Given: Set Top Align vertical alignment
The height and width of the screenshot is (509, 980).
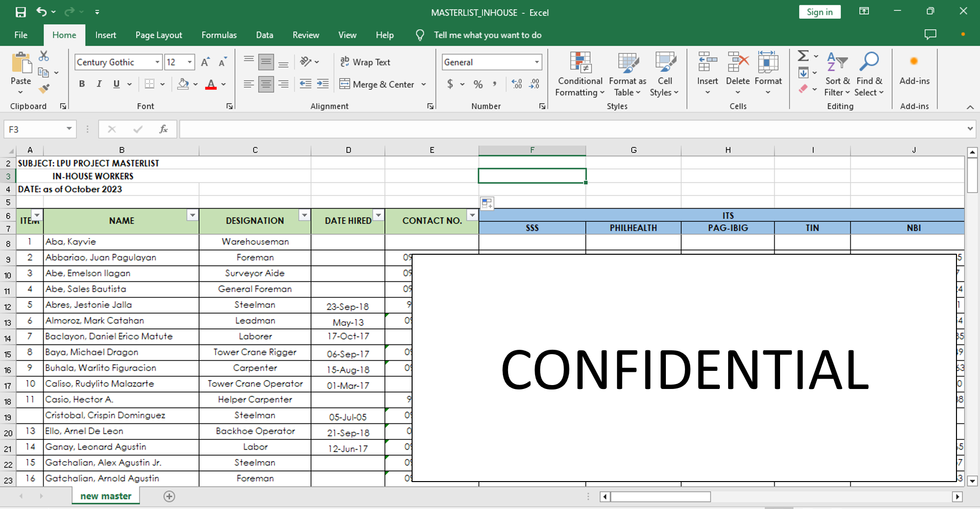Looking at the screenshot, I should (249, 60).
